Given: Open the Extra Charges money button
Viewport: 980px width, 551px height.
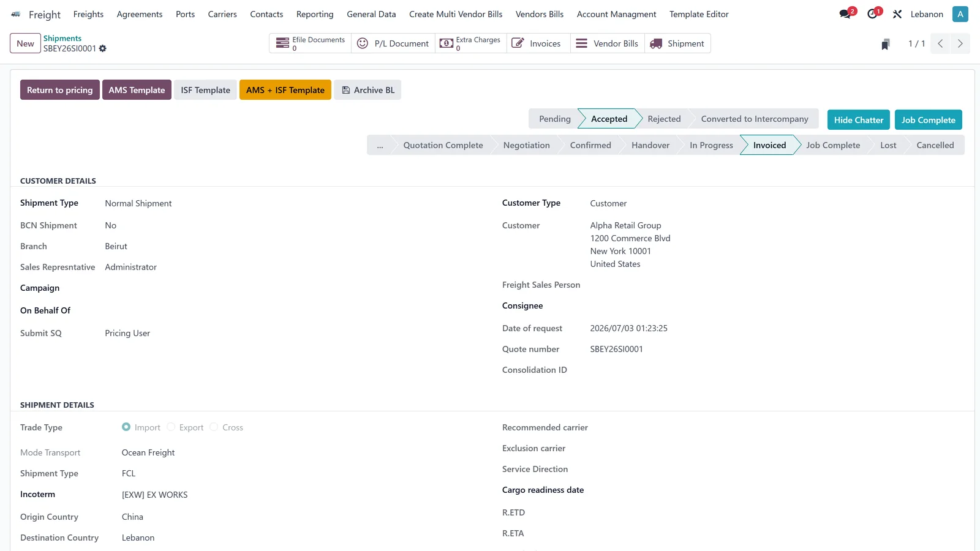Looking at the screenshot, I should tap(471, 43).
